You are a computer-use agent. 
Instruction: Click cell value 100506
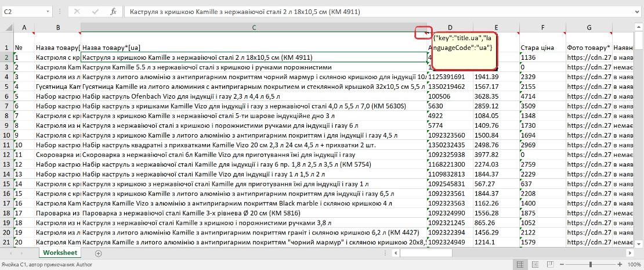450,96
